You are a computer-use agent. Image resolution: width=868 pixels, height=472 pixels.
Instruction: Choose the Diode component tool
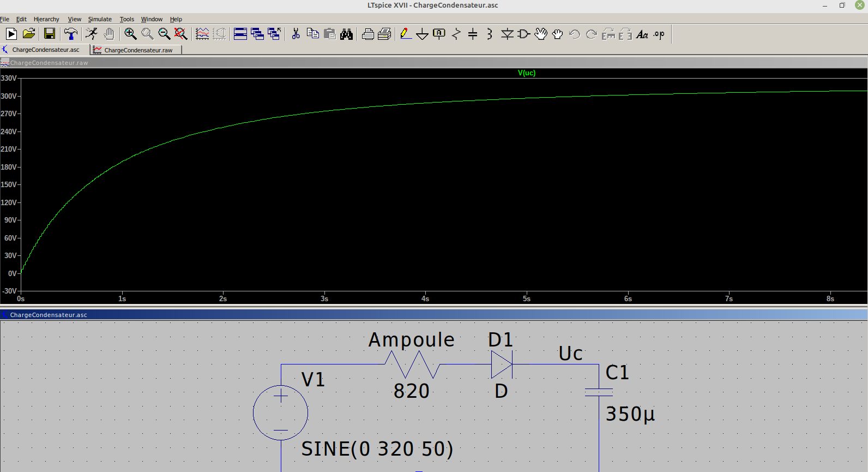click(507, 34)
